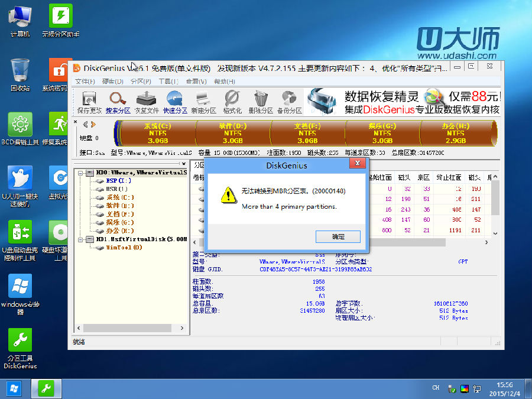Image resolution: width=532 pixels, height=399 pixels.
Task: Open the U盘启动盘克隆制作工具 desktop icon
Action: pos(20,241)
